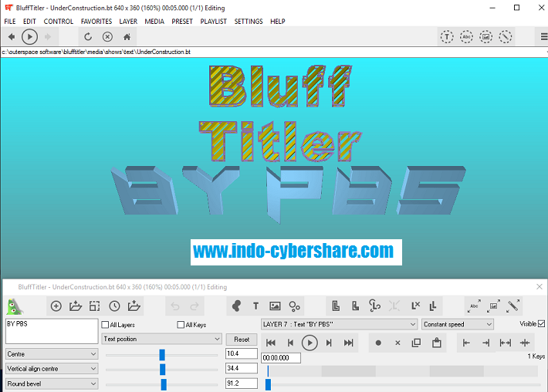The image size is (548, 392).
Task: Toggle the Visible checkbox
Action: pyautogui.click(x=541, y=323)
